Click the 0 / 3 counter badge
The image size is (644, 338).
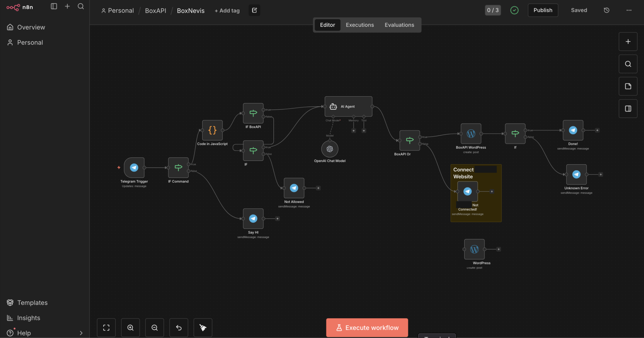[x=493, y=10]
